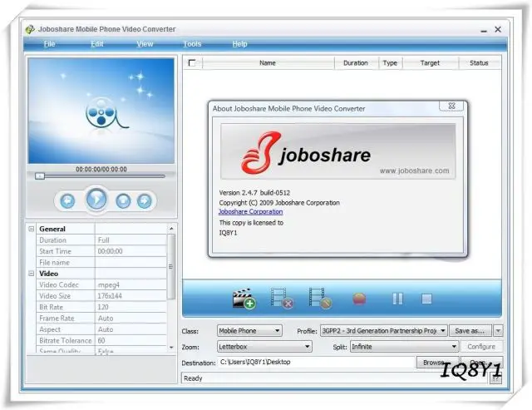532x410 pixels.
Task: Click the property list scroll up arrow
Action: pos(171,229)
